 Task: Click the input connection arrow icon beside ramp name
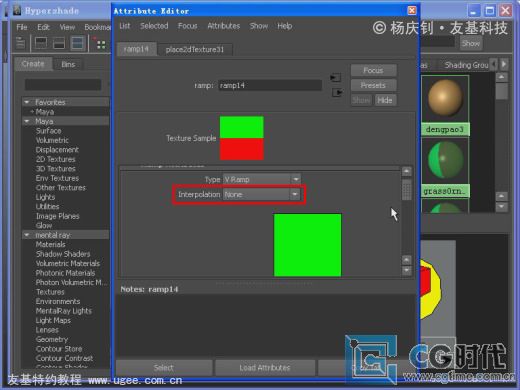coord(335,78)
